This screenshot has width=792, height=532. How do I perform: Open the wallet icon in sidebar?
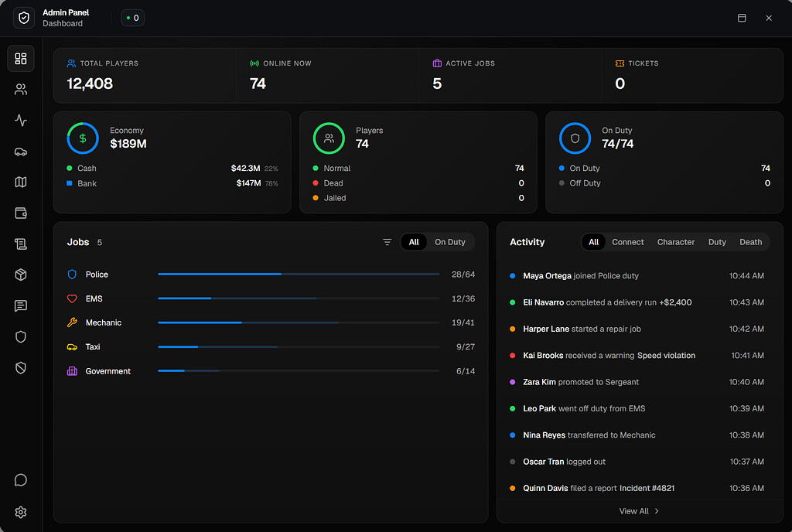point(21,213)
